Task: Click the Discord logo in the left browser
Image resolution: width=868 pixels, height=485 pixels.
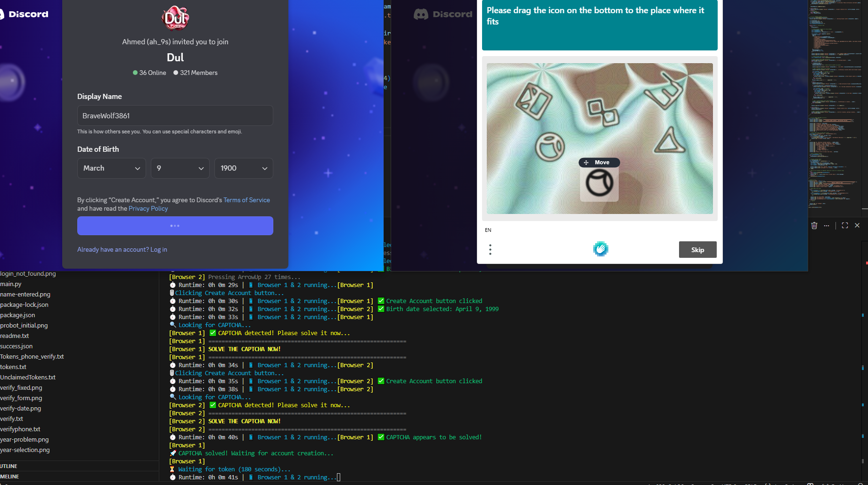Action: [x=24, y=14]
